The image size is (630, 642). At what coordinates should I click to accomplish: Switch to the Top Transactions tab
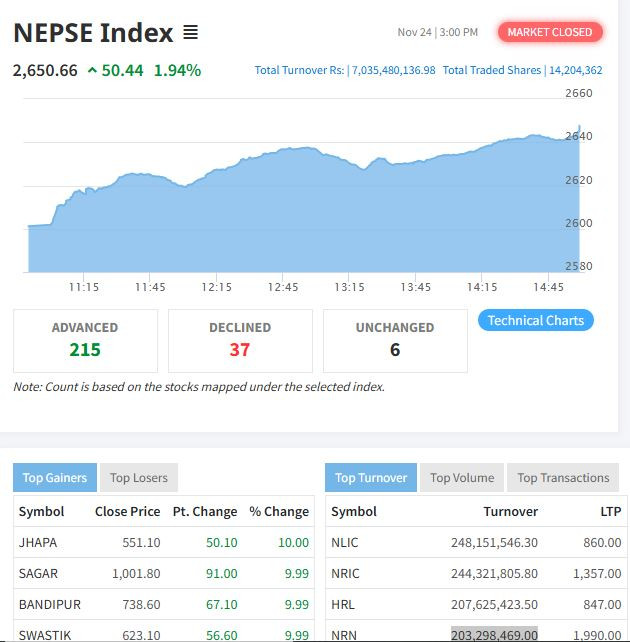[563, 478]
